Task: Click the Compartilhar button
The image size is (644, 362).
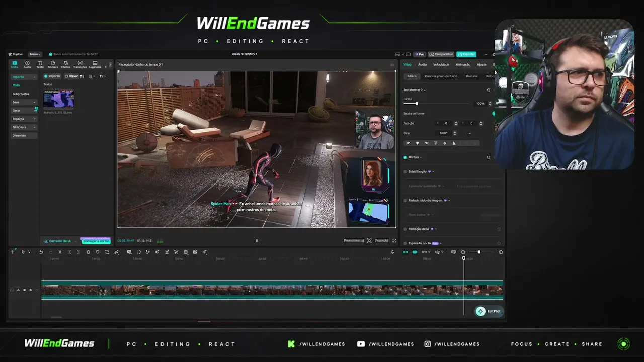Action: click(x=441, y=54)
